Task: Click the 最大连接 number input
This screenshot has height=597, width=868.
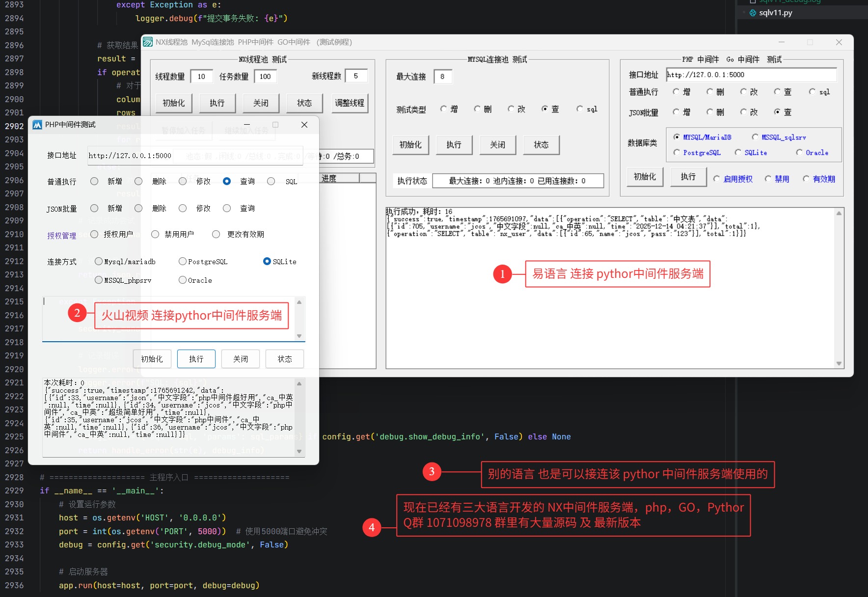Action: [442, 77]
